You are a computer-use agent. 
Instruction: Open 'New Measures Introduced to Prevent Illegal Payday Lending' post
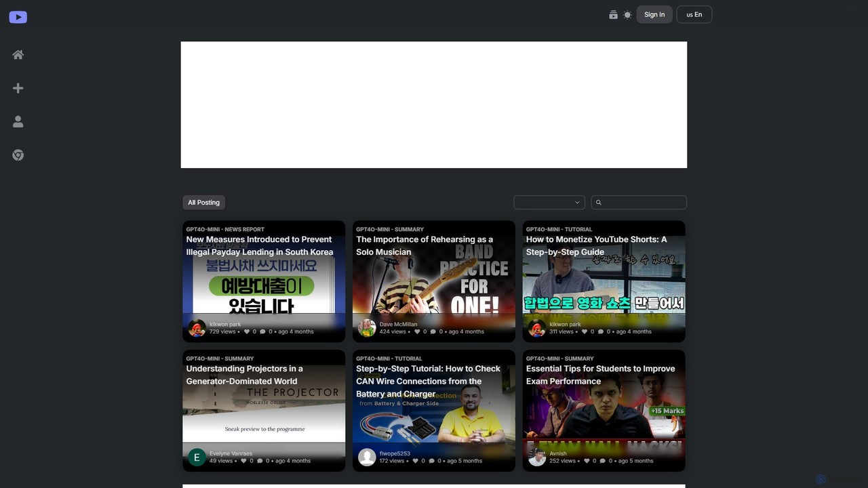(x=260, y=245)
